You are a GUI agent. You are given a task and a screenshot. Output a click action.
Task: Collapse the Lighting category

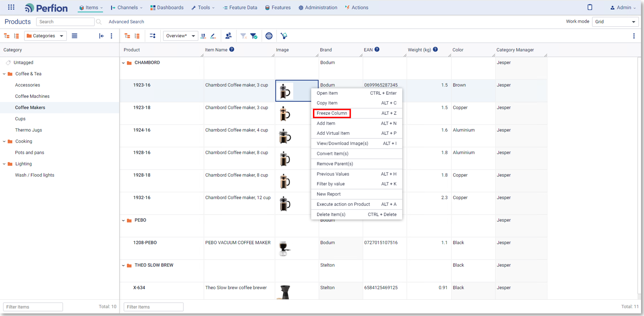pyautogui.click(x=4, y=164)
